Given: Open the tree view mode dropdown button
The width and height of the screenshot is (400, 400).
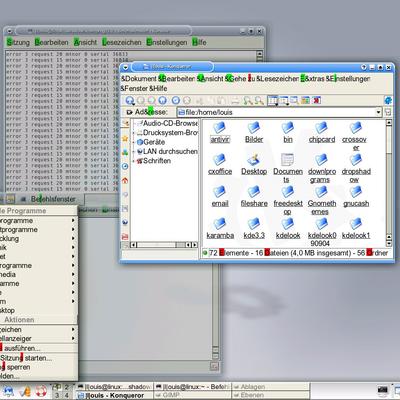Looking at the screenshot, I should click(284, 100).
